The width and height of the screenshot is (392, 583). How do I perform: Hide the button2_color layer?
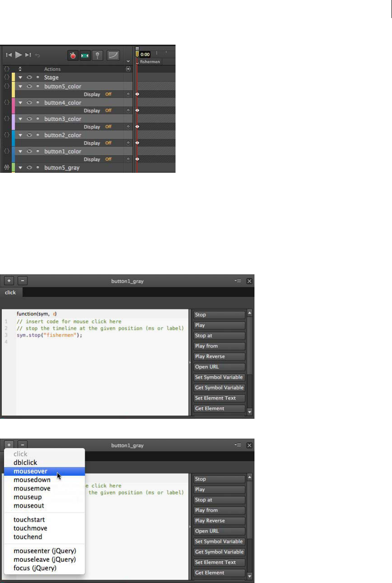[x=29, y=135]
